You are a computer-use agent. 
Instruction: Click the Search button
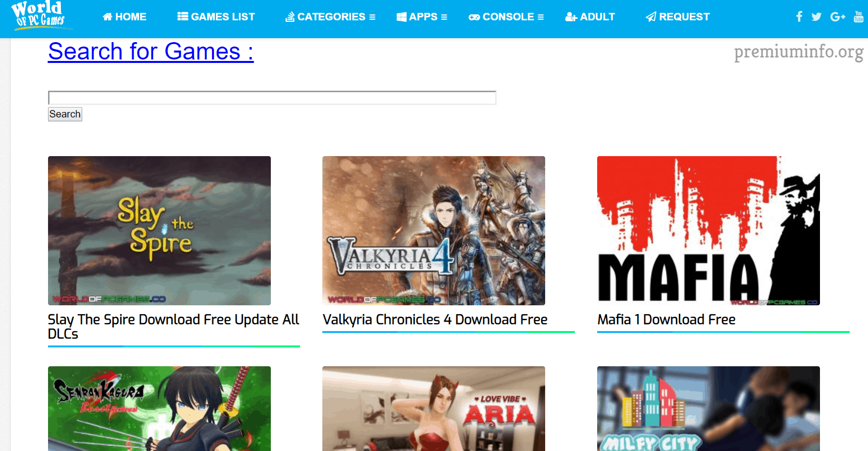click(65, 114)
